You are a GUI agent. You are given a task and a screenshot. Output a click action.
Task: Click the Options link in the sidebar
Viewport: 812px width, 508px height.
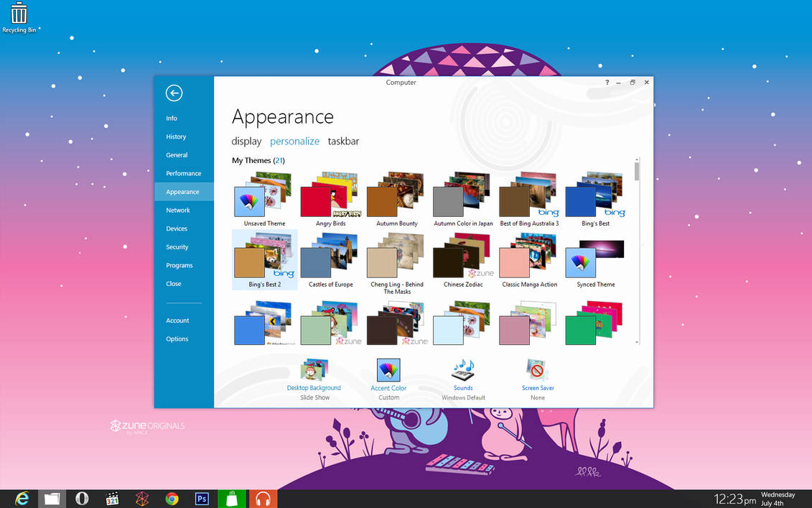177,338
